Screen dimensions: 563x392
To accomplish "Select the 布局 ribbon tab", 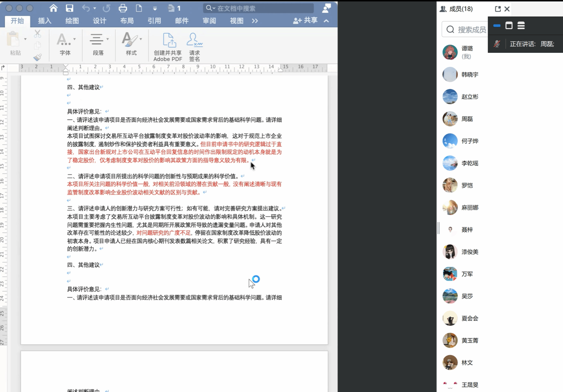I will click(x=127, y=21).
